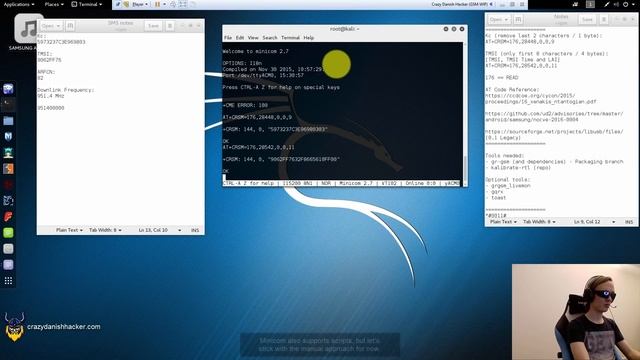Click the 951.4 MHz frequency line
Image resolution: width=640 pixels, height=360 pixels.
pyautogui.click(x=51, y=96)
